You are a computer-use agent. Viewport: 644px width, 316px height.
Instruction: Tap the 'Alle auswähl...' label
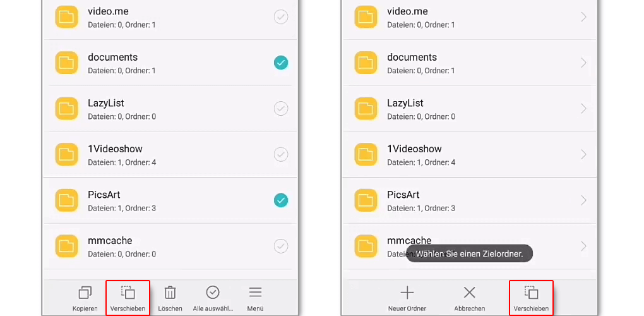213,308
